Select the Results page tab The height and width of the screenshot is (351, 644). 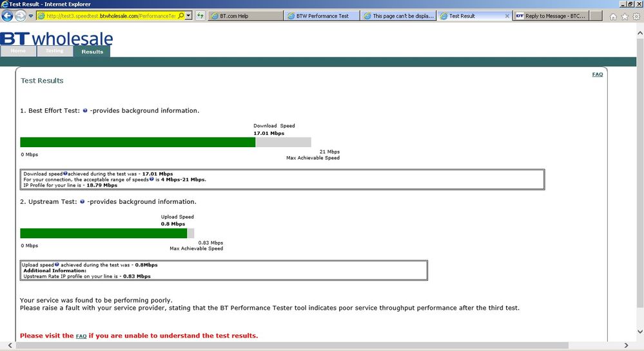click(x=92, y=52)
